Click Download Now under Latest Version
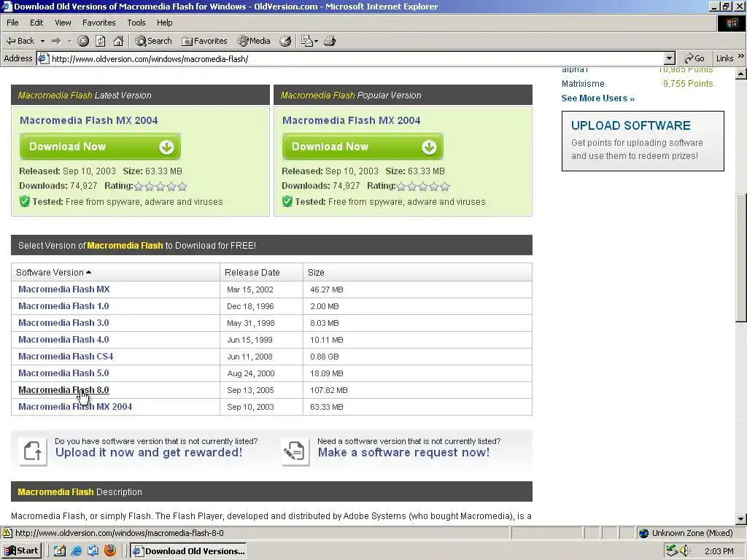Image resolution: width=747 pixels, height=560 pixels. click(100, 147)
